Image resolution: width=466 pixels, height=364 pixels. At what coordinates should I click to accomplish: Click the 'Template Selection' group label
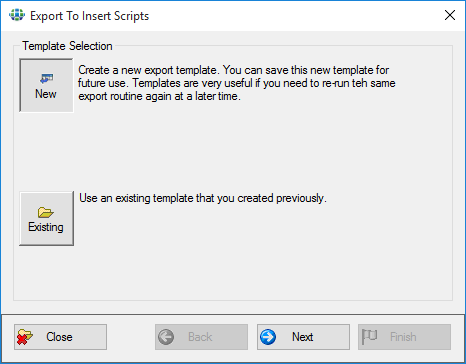pyautogui.click(x=67, y=46)
